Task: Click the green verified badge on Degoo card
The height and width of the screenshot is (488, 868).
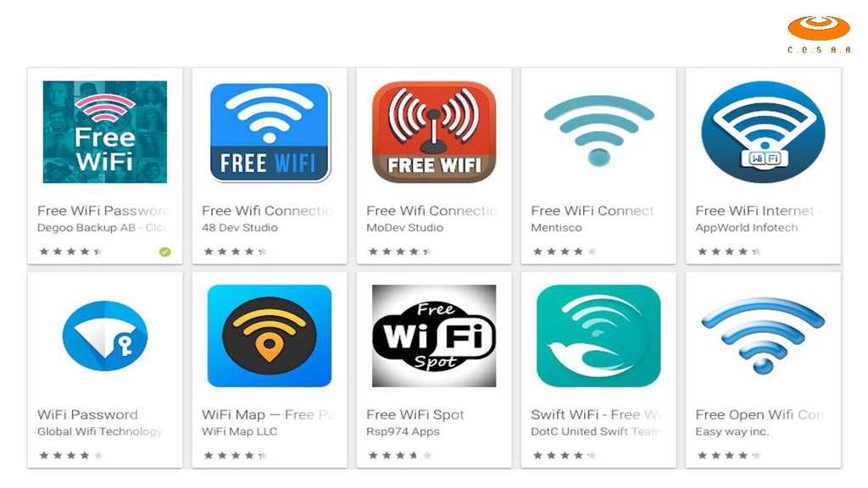Action: [164, 252]
